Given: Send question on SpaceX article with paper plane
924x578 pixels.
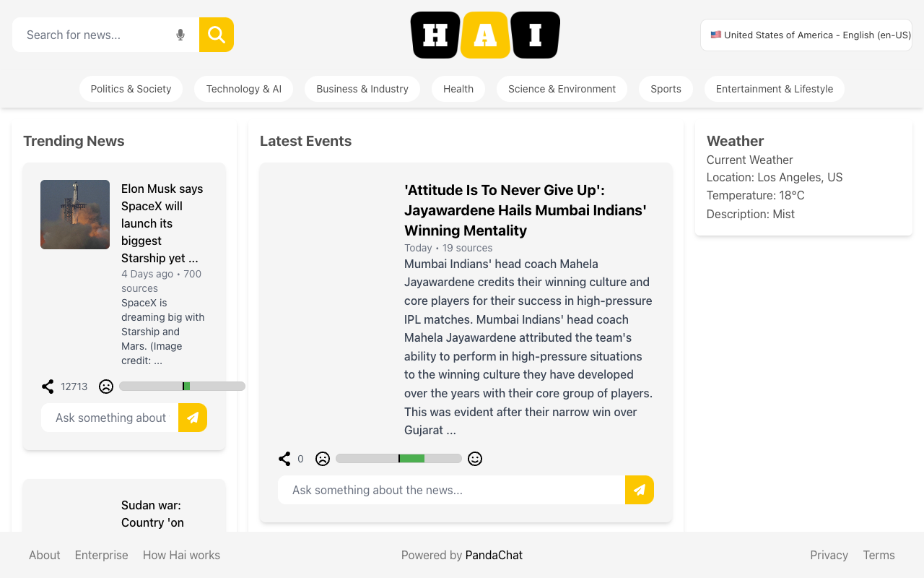Looking at the screenshot, I should click(x=193, y=418).
